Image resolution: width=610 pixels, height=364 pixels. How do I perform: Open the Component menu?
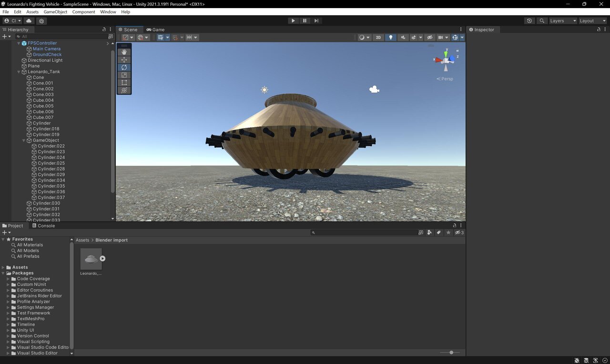(83, 12)
